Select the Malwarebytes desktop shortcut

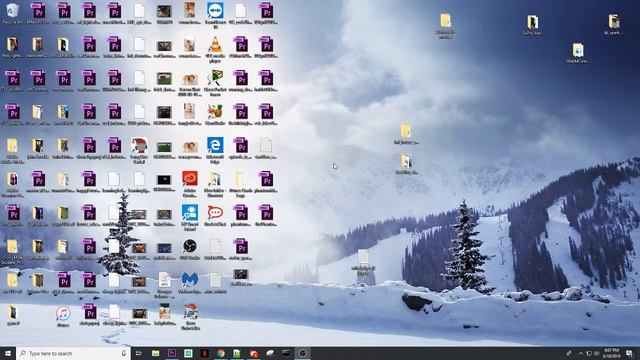point(190,282)
